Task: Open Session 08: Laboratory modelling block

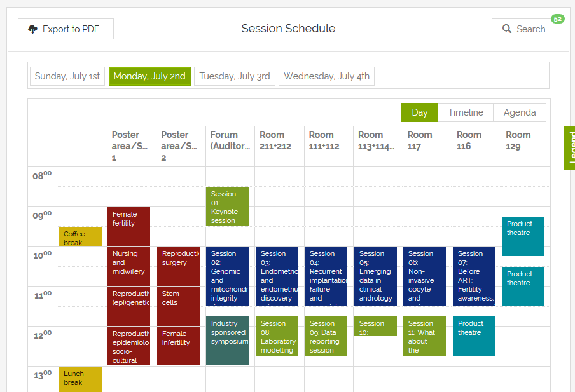Action: tap(277, 336)
